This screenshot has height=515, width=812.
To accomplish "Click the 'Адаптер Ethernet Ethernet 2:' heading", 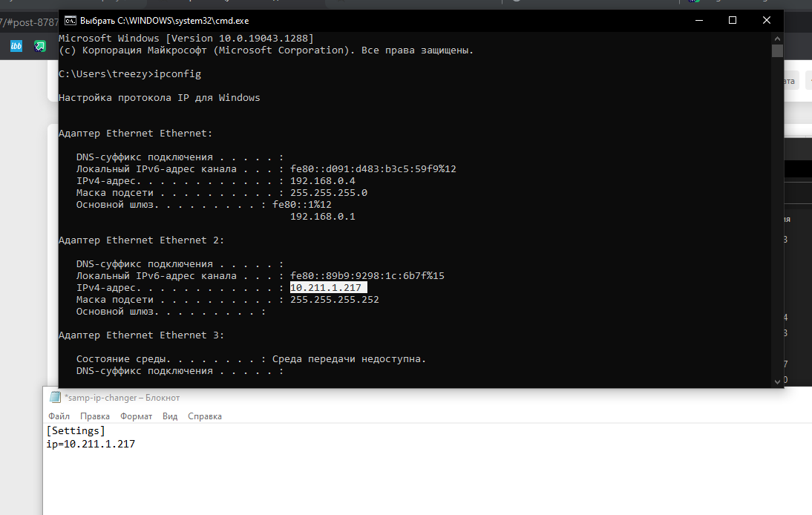I will click(141, 240).
